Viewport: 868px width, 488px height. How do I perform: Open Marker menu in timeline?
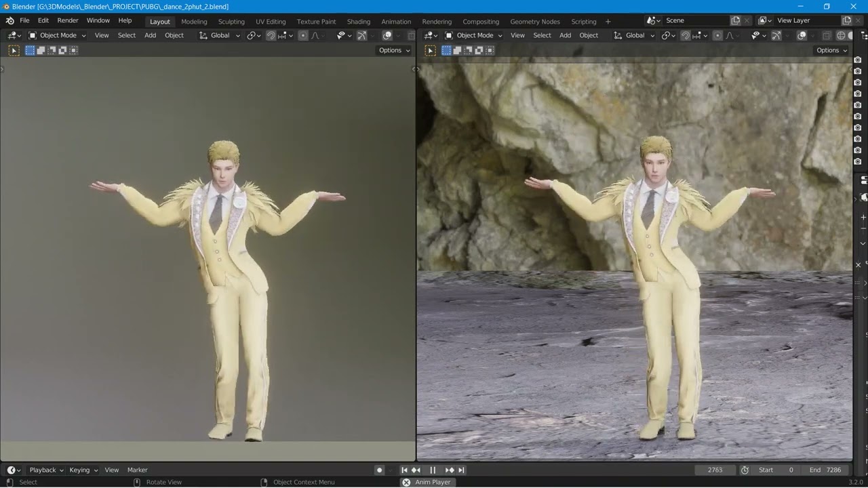(x=138, y=470)
